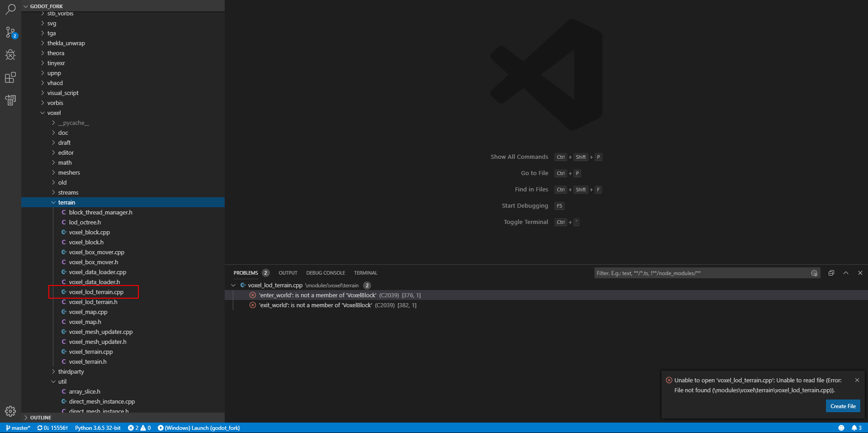Toggle the filter settings icon in Problems panel
The image size is (868, 433).
click(x=814, y=273)
